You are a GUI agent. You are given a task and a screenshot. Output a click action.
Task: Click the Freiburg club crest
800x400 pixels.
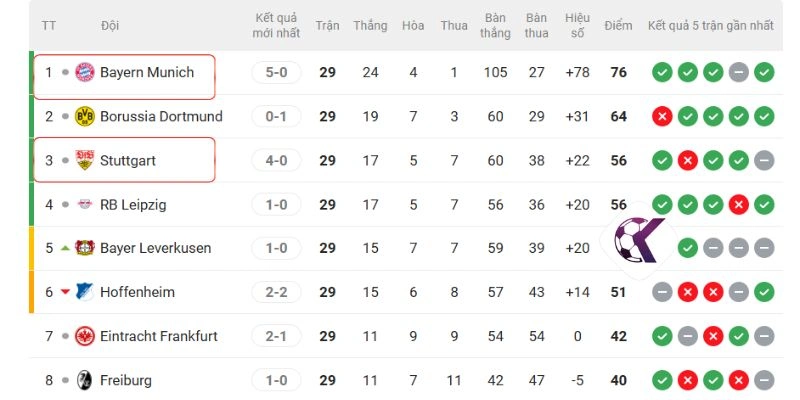coord(84,380)
